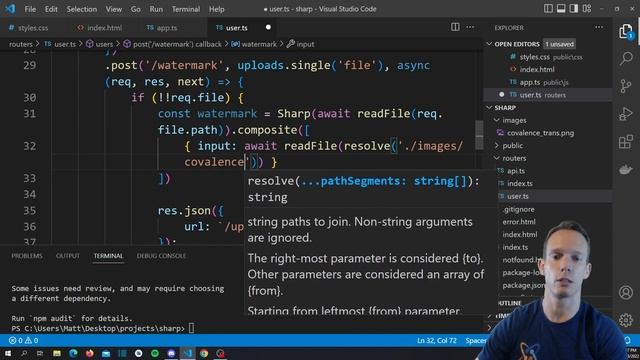Select user.ts in the routers tree
The image size is (640, 360).
[x=518, y=196]
